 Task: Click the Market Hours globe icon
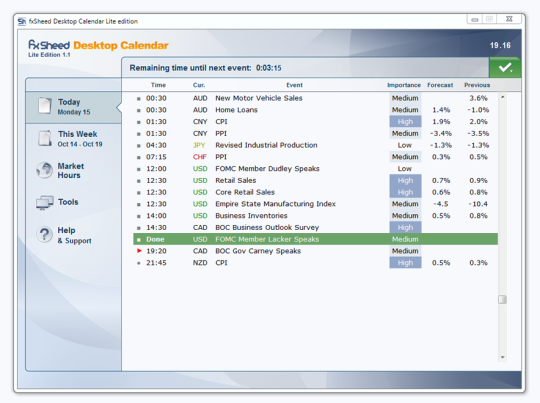point(44,170)
